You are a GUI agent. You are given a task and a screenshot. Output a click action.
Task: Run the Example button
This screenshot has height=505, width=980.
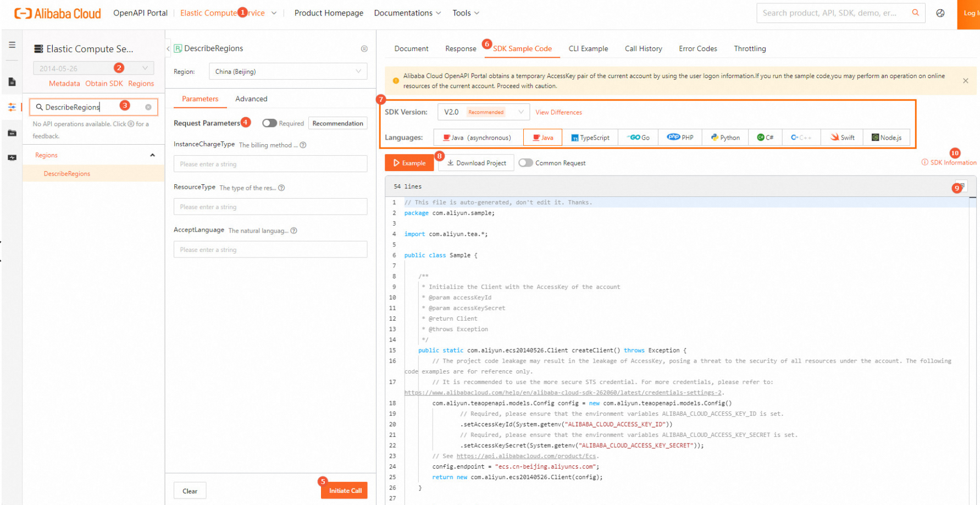pyautogui.click(x=409, y=163)
